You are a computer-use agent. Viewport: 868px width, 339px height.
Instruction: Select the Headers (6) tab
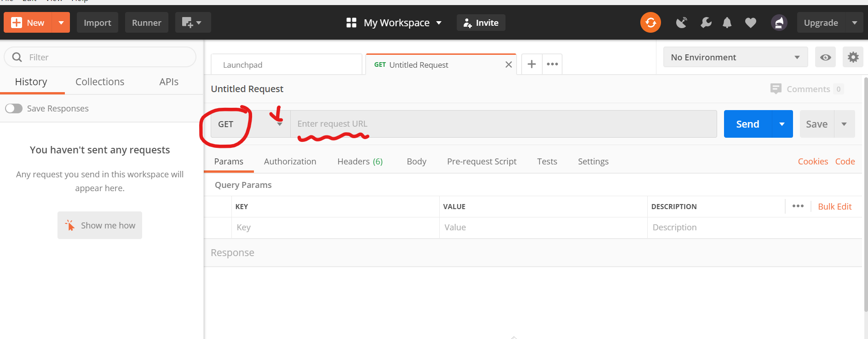[360, 162]
